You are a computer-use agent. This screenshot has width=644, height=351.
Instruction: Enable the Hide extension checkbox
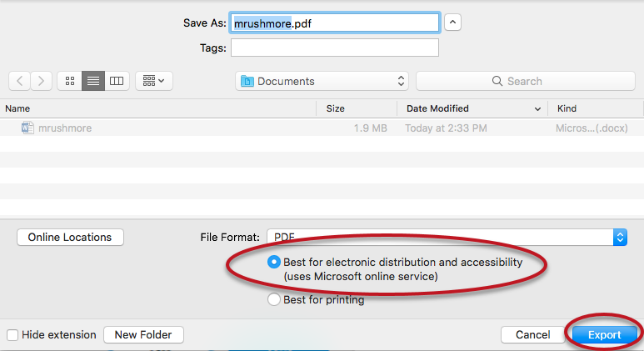[12, 335]
